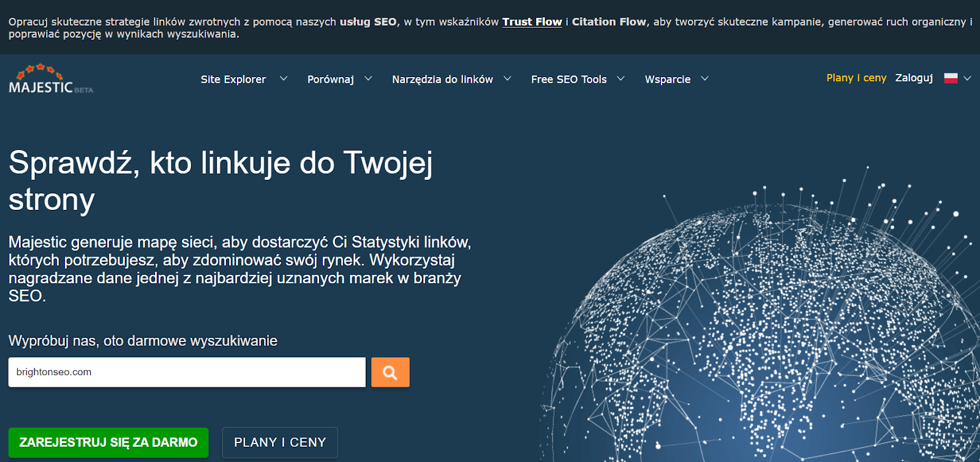Open the Site Explorer menu
The image size is (980, 462).
tap(233, 79)
